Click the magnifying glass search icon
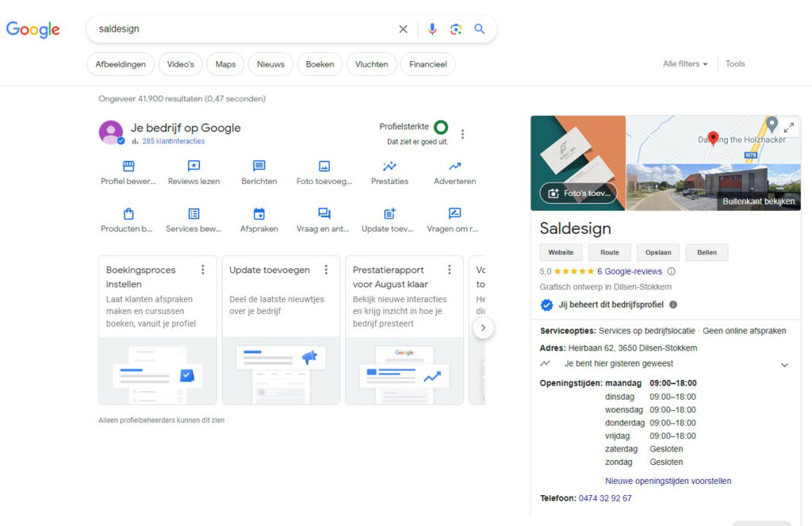The width and height of the screenshot is (812, 526). tap(480, 29)
